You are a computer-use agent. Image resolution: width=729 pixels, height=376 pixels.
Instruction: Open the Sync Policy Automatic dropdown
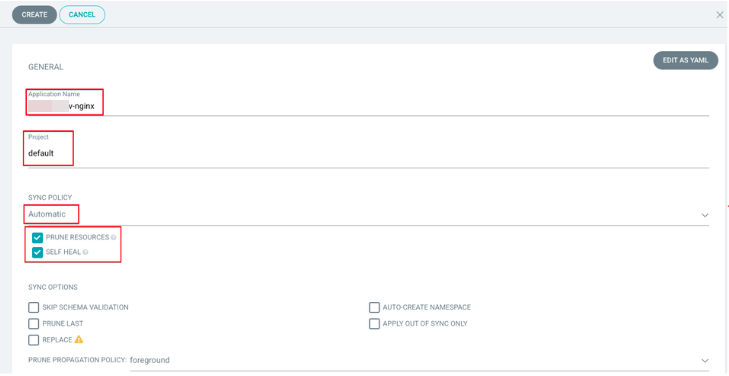click(368, 214)
